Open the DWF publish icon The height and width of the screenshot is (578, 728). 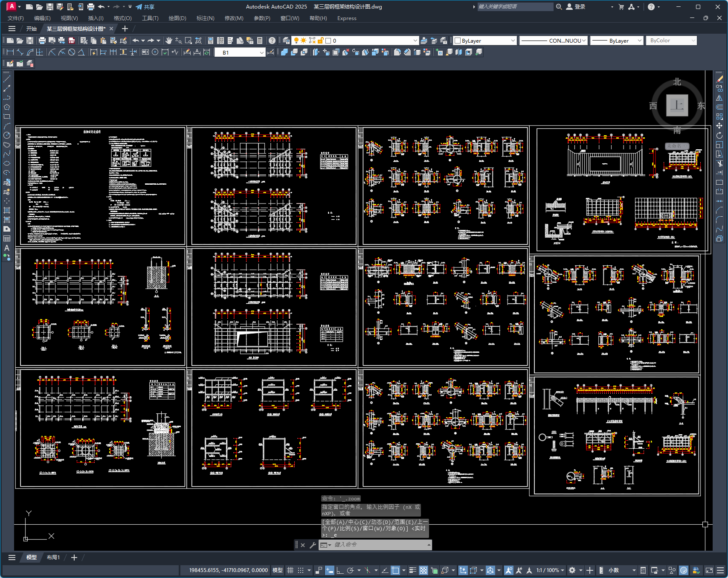pos(72,41)
